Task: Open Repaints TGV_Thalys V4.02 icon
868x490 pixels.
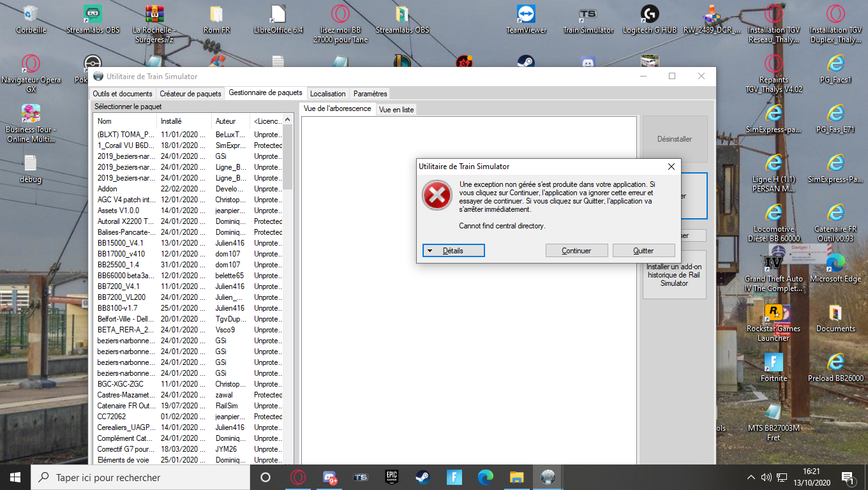Action: [774, 74]
